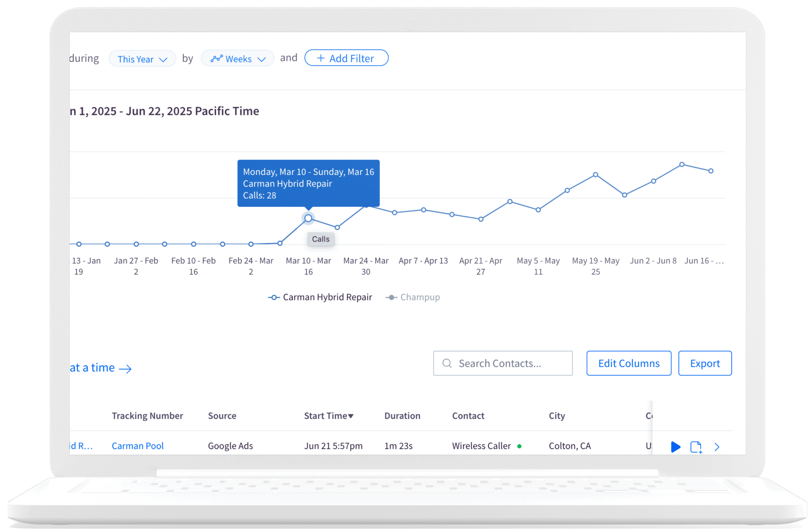812x532 pixels.
Task: Select the last Jun 16 chart data point
Action: [x=711, y=171]
